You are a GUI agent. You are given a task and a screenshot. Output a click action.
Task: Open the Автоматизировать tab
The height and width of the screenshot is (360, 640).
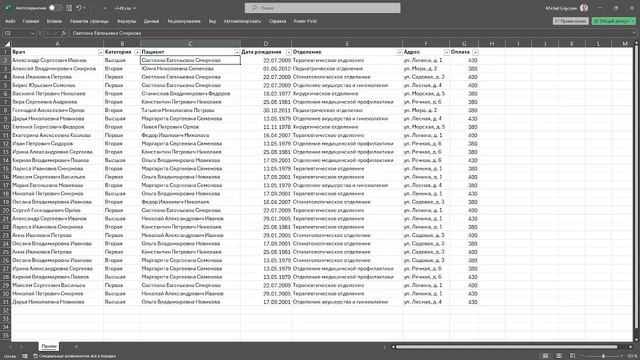[242, 21]
